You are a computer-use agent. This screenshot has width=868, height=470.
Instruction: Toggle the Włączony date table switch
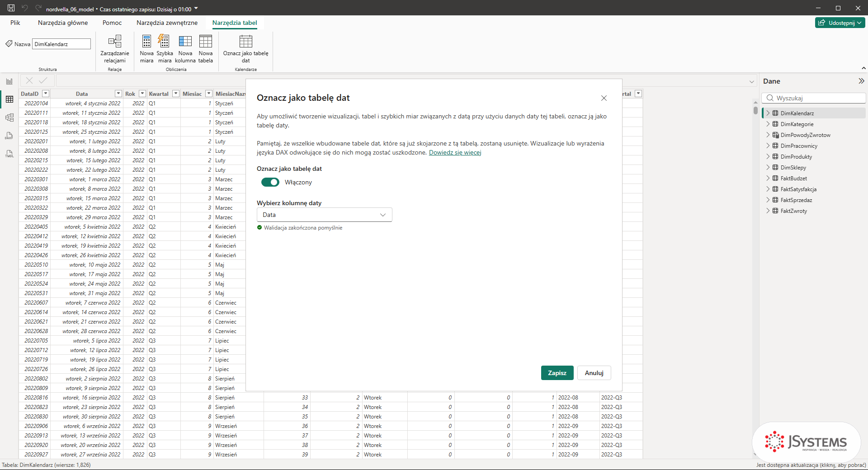(x=270, y=182)
